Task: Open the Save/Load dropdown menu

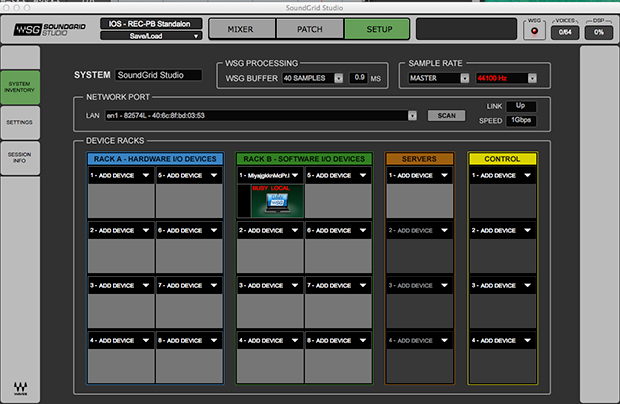Action: 151,36
